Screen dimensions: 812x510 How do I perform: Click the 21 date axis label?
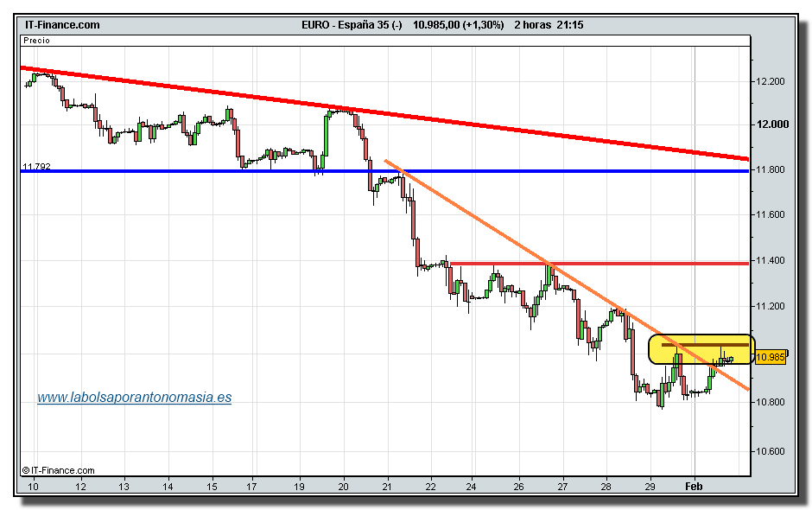[x=387, y=487]
